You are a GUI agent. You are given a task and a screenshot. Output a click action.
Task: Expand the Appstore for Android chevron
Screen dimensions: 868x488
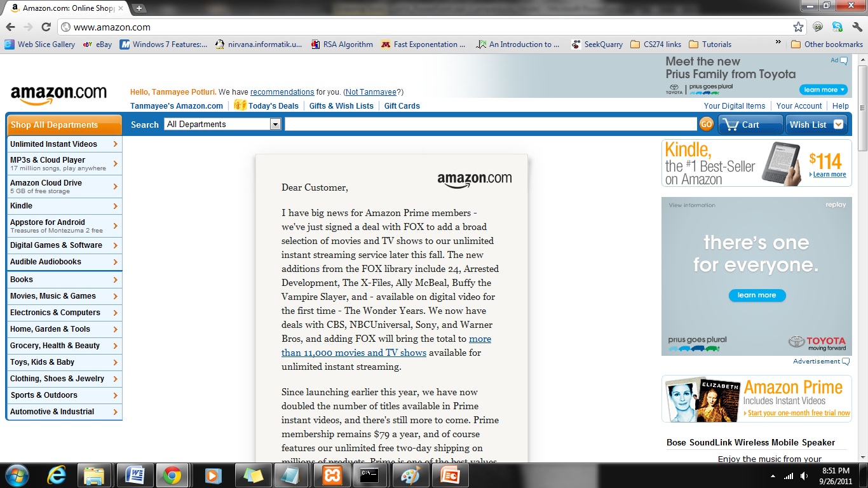[115, 226]
